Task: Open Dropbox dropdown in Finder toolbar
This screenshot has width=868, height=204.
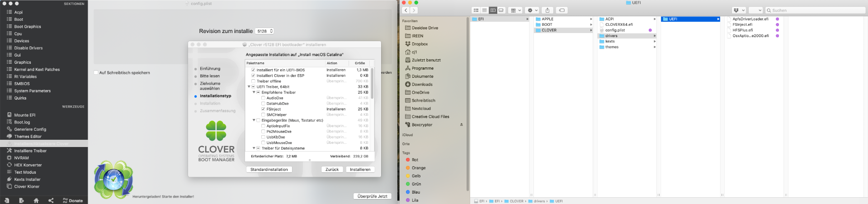Action: tap(739, 10)
